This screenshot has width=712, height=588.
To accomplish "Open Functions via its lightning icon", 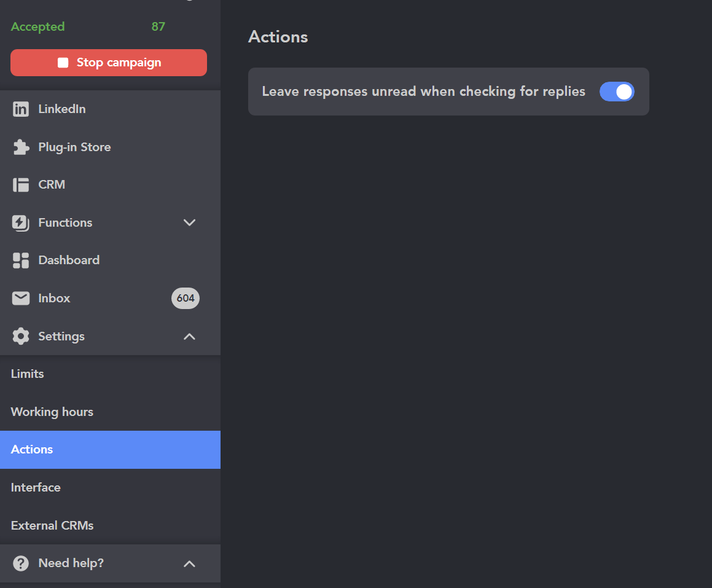I will pos(20,222).
